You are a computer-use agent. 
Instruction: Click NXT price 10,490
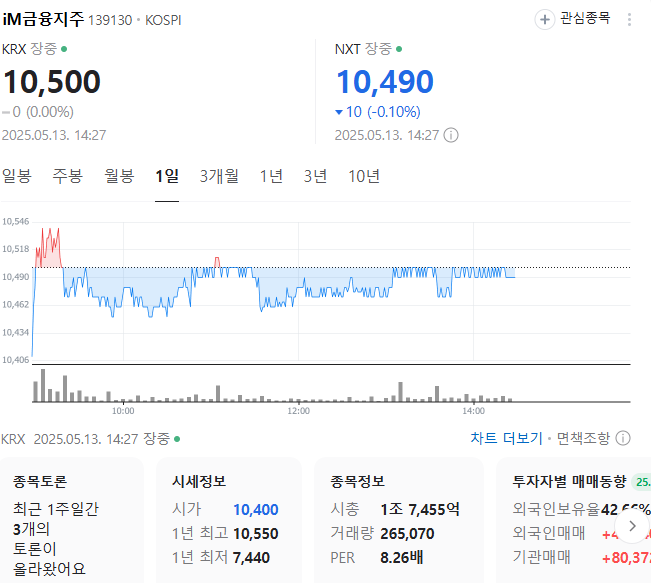pyautogui.click(x=385, y=82)
